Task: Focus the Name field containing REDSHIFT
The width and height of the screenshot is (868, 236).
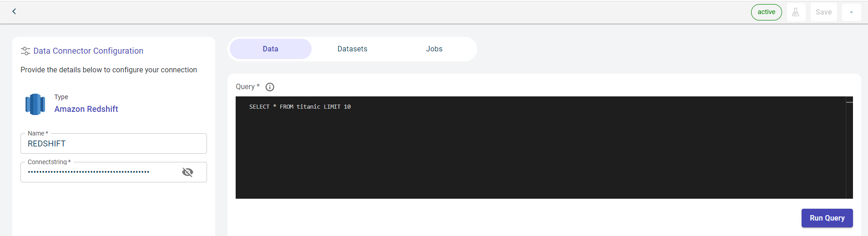Action: click(114, 144)
